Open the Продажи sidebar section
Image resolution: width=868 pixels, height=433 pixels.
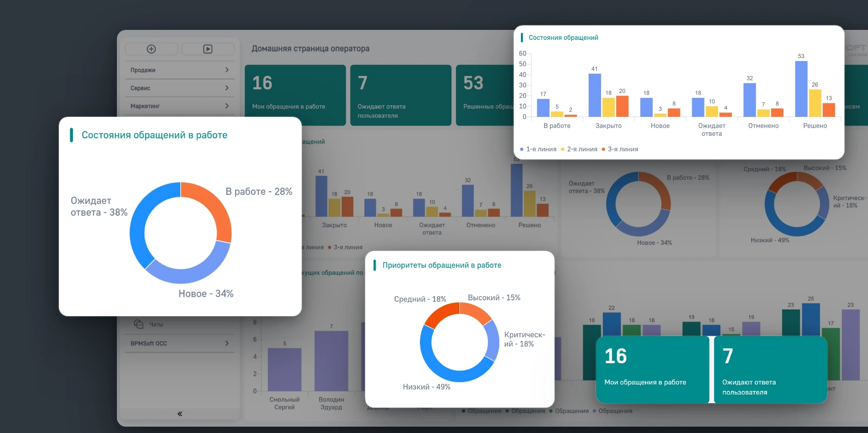(180, 70)
